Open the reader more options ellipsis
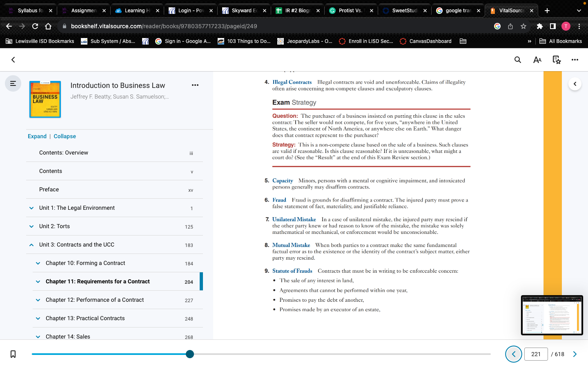Screen dimensions: 588x368 575,60
